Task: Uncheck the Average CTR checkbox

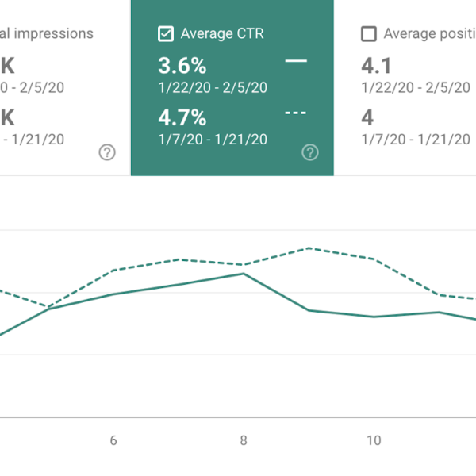Action: 166,33
